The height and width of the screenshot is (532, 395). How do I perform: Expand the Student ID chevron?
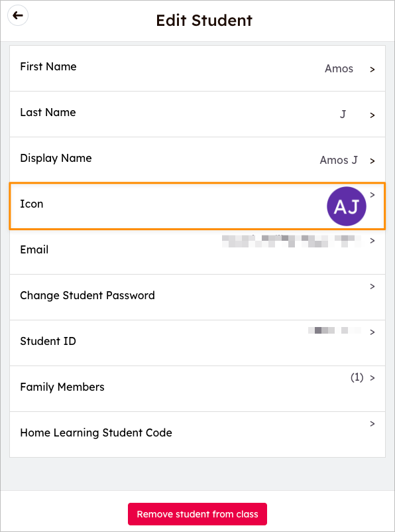(372, 332)
